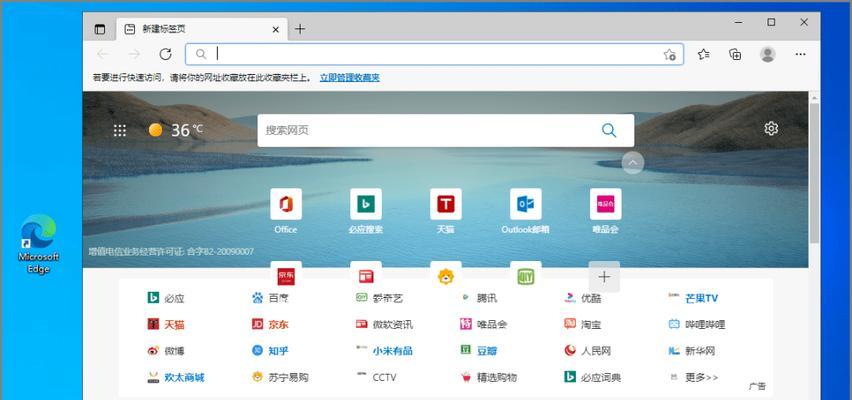852x400 pixels.
Task: Open the 豆瓣 link
Action: (478, 351)
